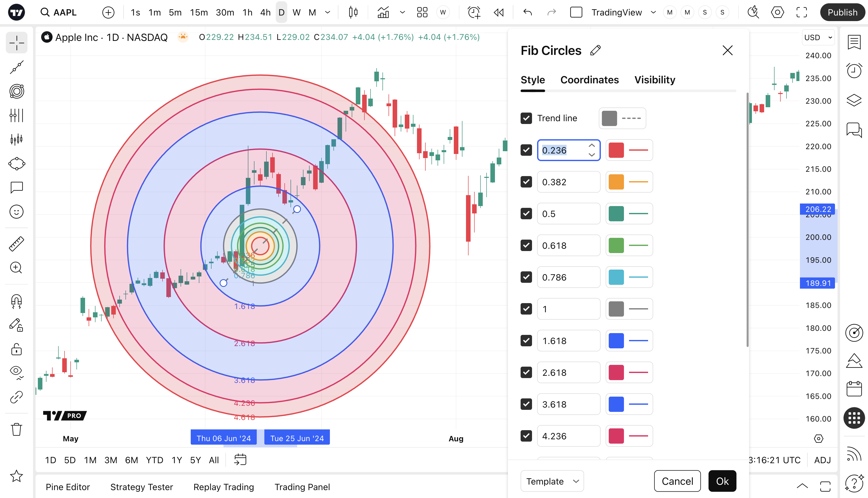Open chart settings hexagon icon
The image size is (868, 498).
(777, 13)
